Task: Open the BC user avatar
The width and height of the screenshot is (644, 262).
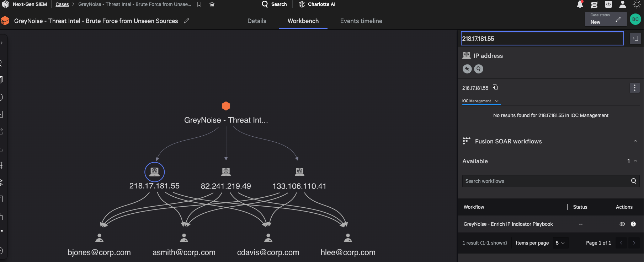Action: (635, 19)
